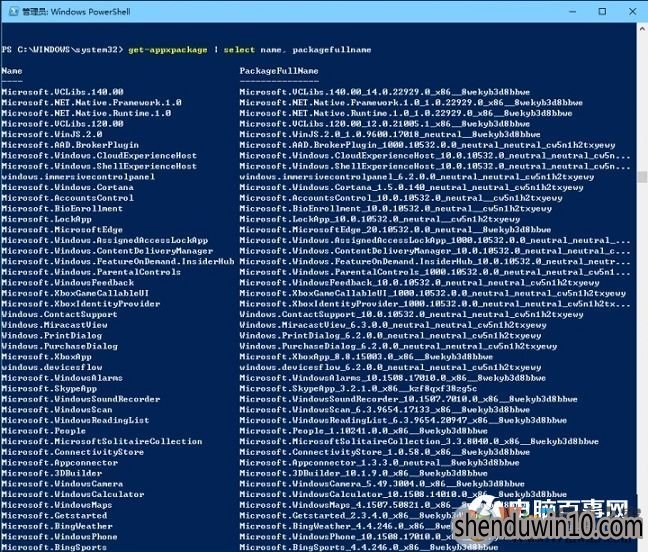
Task: Maximize the PowerShell window
Action: [x=602, y=12]
